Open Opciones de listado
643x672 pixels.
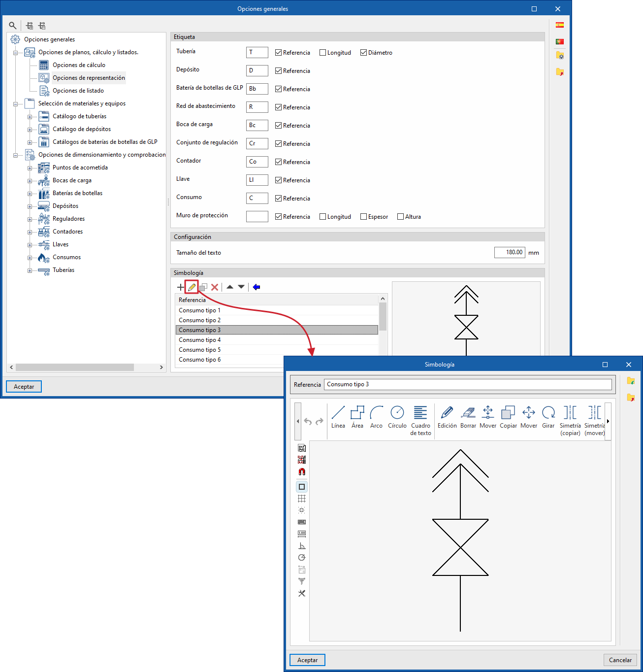78,91
